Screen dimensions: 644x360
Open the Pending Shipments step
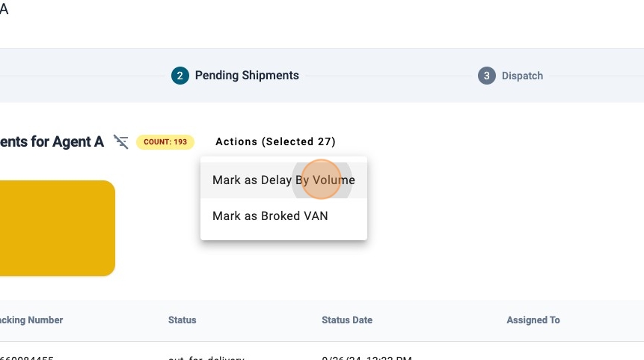247,76
